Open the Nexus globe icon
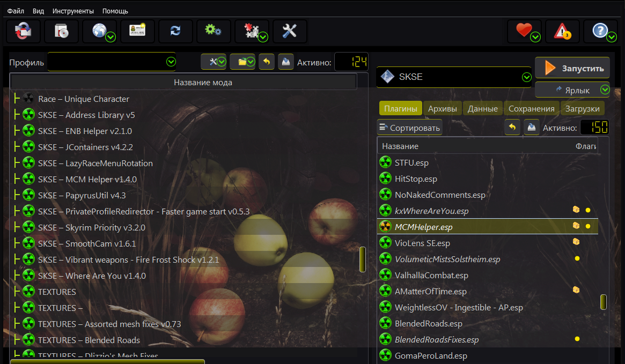 click(99, 32)
